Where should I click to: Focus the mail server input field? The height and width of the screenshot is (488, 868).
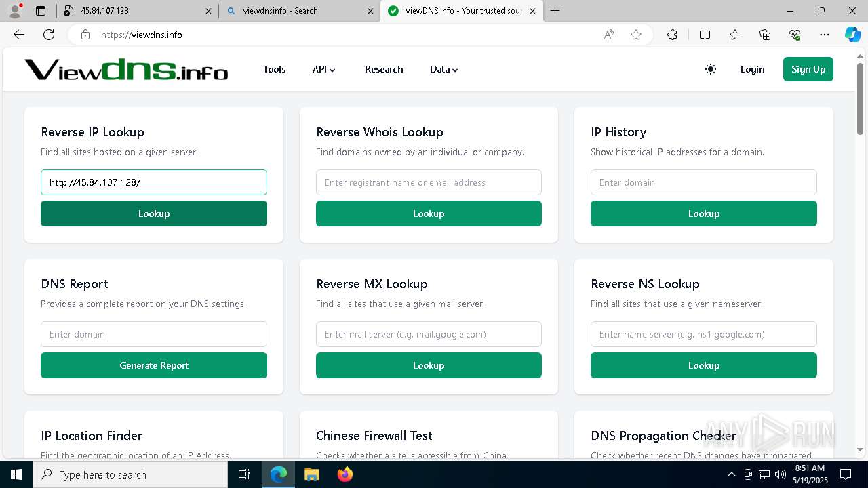[429, 334]
